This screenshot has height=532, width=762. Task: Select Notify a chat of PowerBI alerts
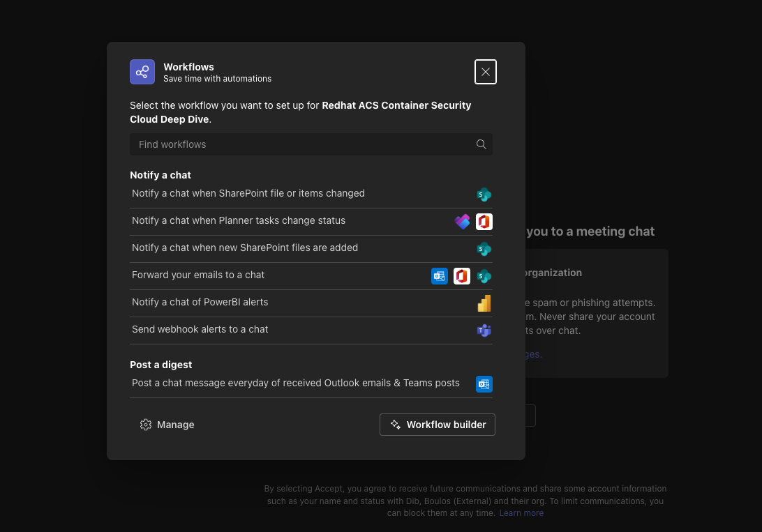pyautogui.click(x=200, y=302)
